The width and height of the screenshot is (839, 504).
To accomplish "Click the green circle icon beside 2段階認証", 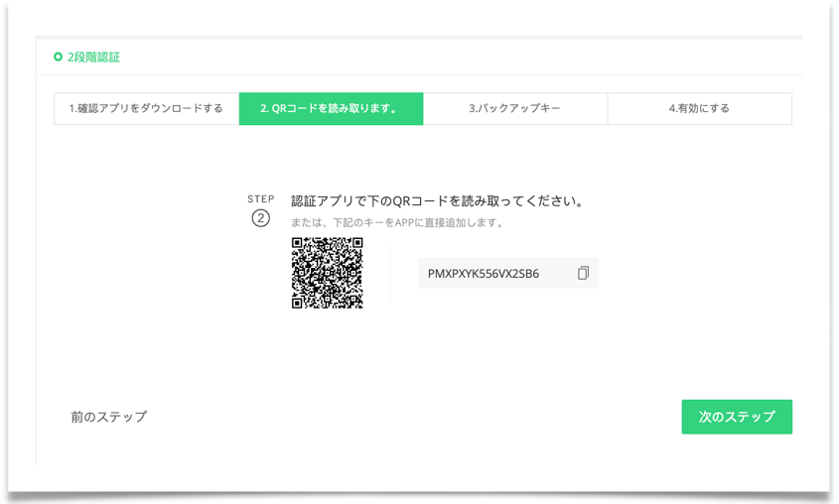I will (59, 58).
